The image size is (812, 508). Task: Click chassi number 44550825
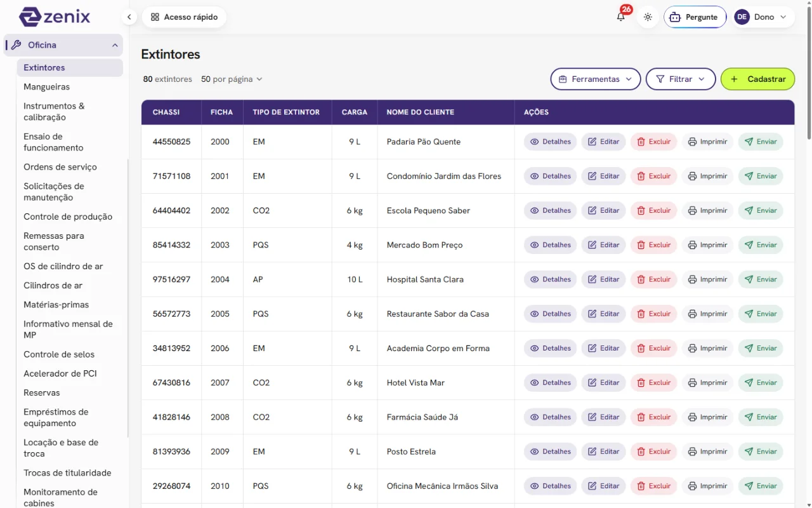point(171,142)
